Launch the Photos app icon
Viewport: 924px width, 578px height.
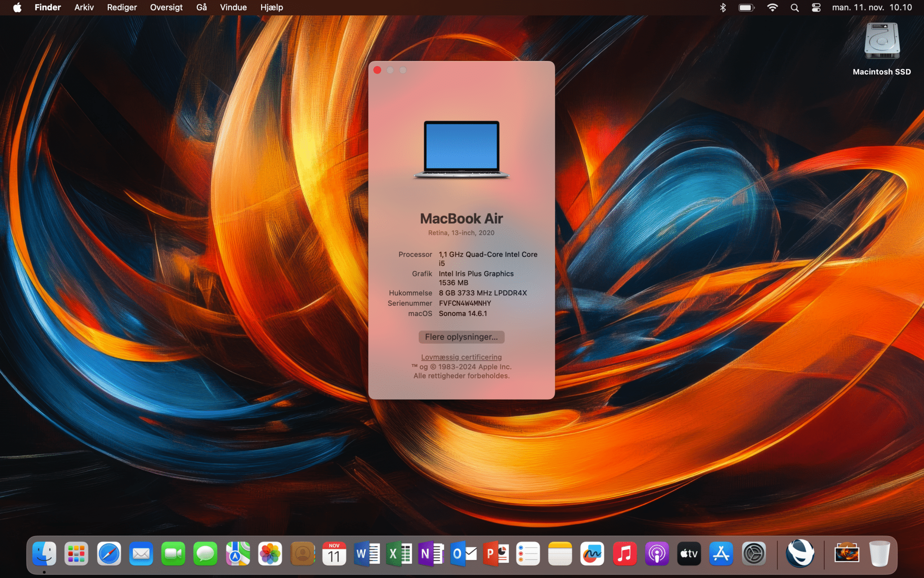[270, 554]
